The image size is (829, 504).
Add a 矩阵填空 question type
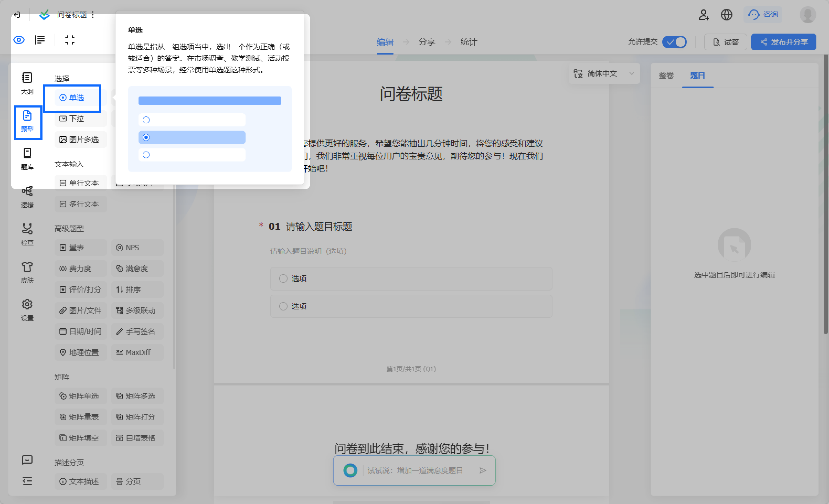[x=81, y=438]
